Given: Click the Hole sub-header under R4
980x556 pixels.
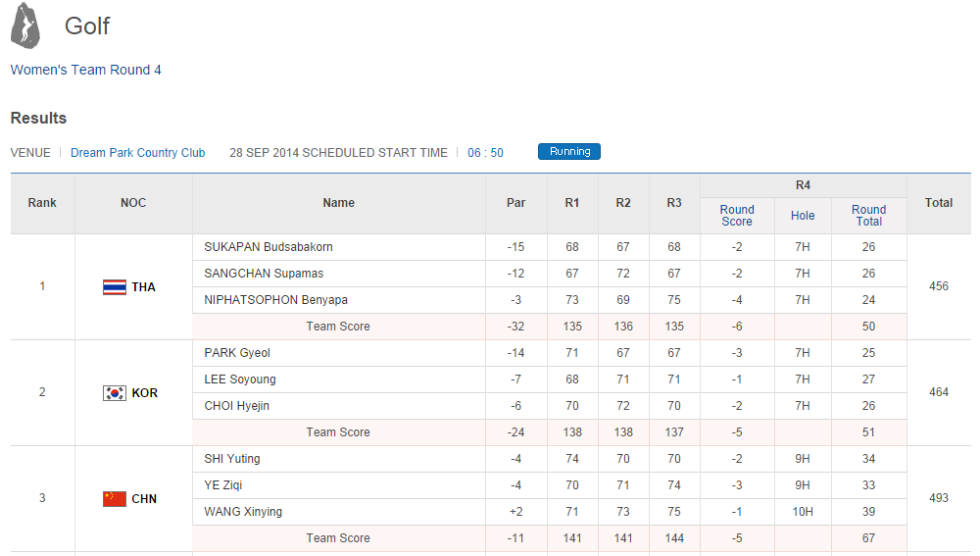Looking at the screenshot, I should pyautogui.click(x=803, y=216).
